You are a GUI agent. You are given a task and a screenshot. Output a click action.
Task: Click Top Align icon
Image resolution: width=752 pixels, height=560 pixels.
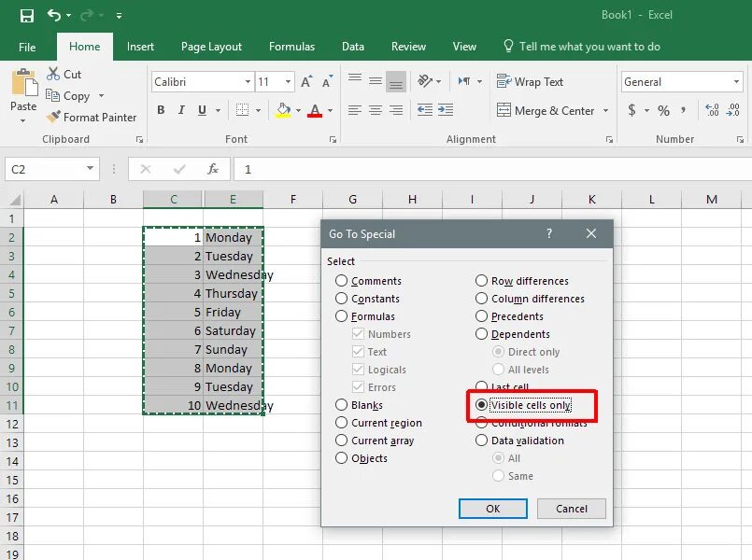pyautogui.click(x=355, y=80)
